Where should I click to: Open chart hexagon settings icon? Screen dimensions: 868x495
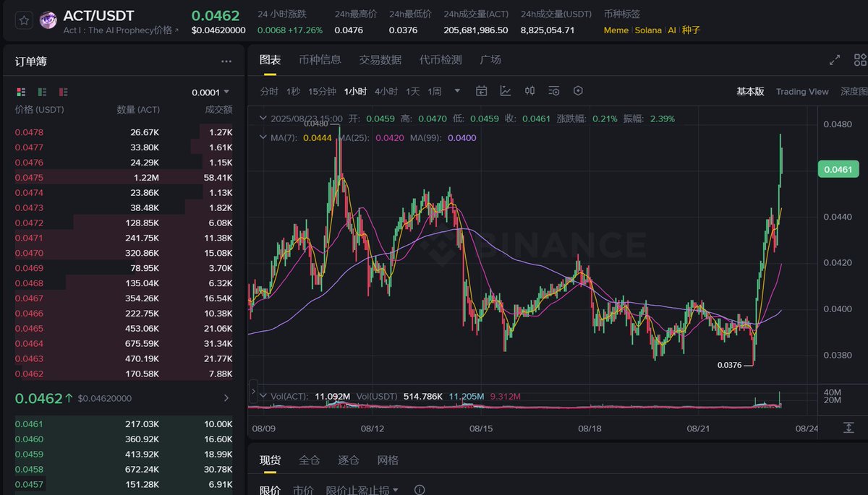(x=578, y=91)
